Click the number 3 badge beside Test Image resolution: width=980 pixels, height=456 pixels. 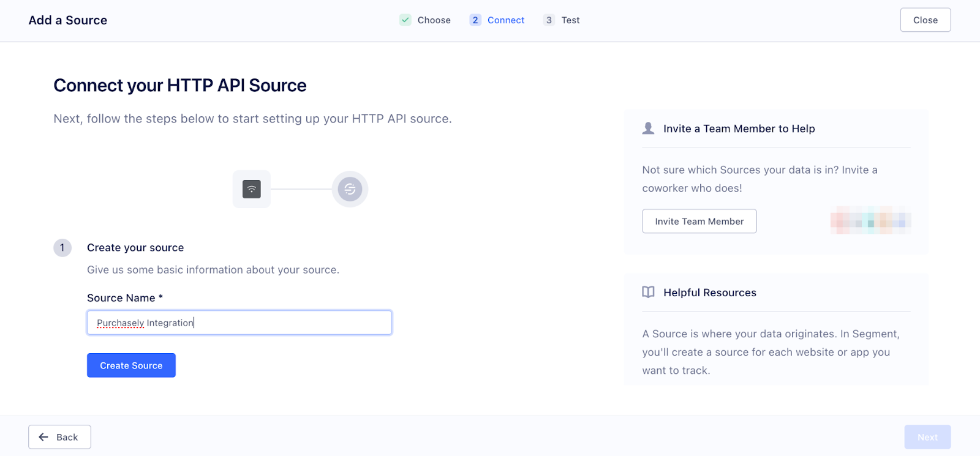coord(549,20)
